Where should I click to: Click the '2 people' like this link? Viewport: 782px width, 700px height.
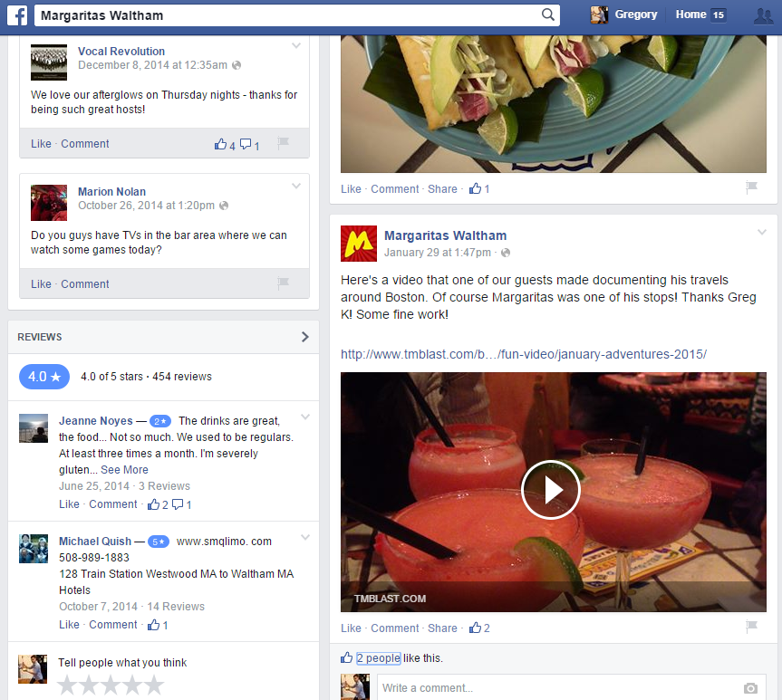tap(379, 658)
